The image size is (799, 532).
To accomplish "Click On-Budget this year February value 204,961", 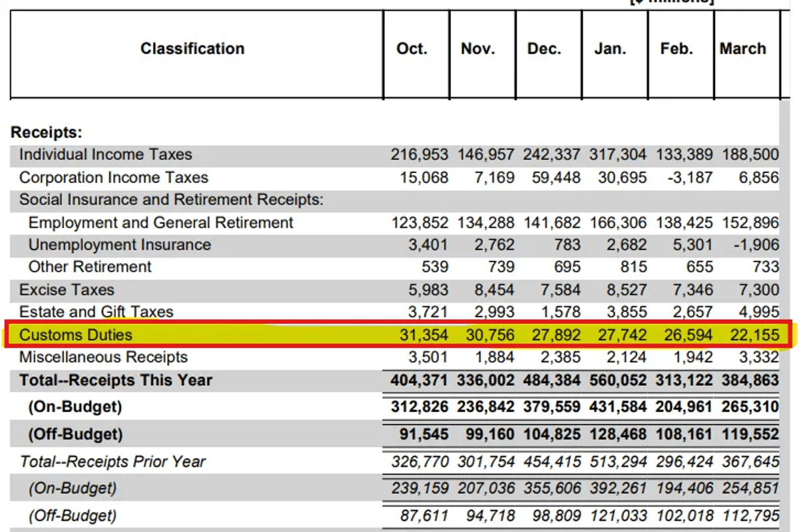I will [684, 407].
